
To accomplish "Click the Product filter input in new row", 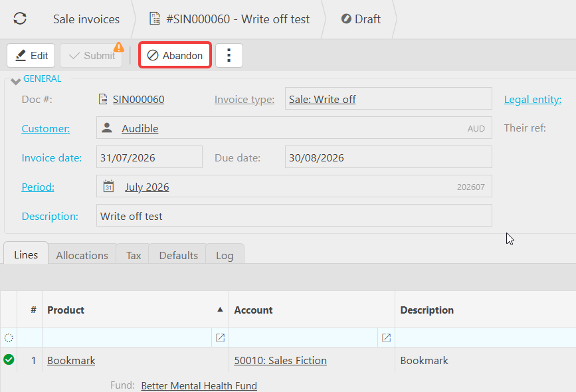I will (x=127, y=338).
